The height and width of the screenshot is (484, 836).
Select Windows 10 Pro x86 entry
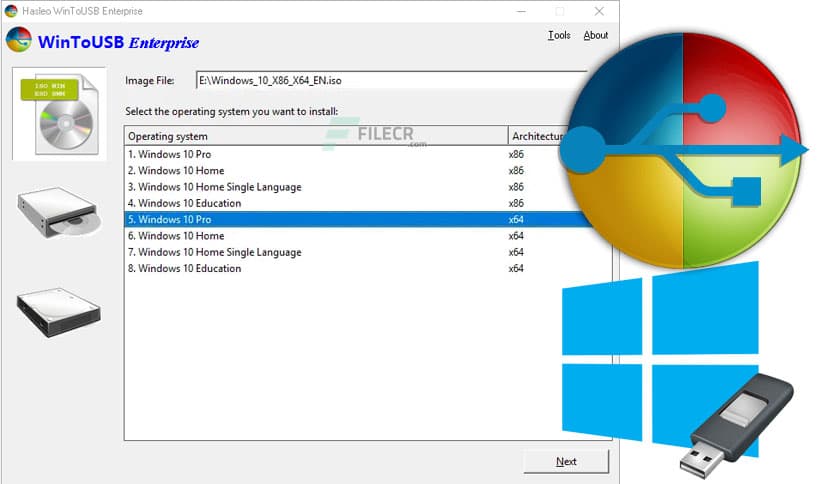[169, 155]
